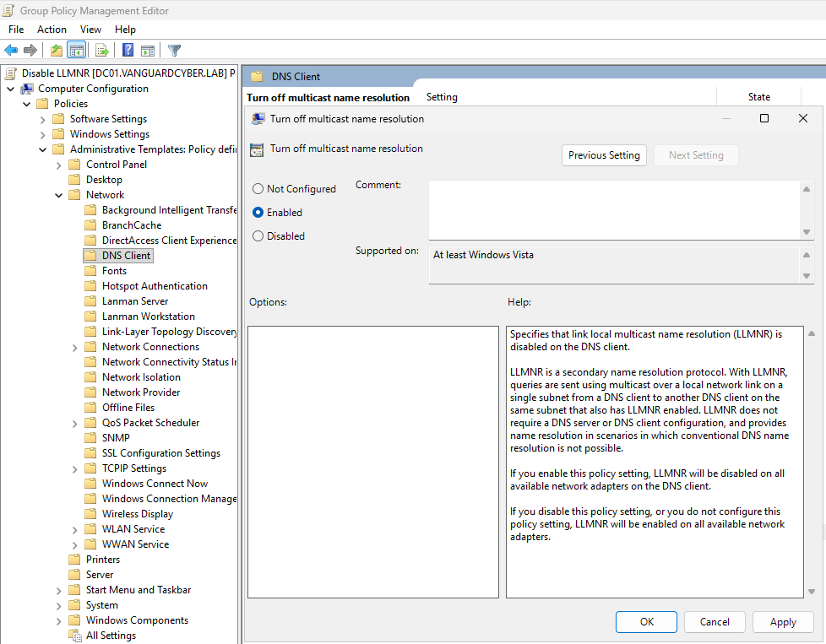This screenshot has width=826, height=644.
Task: Collapse the Network node
Action: point(58,195)
